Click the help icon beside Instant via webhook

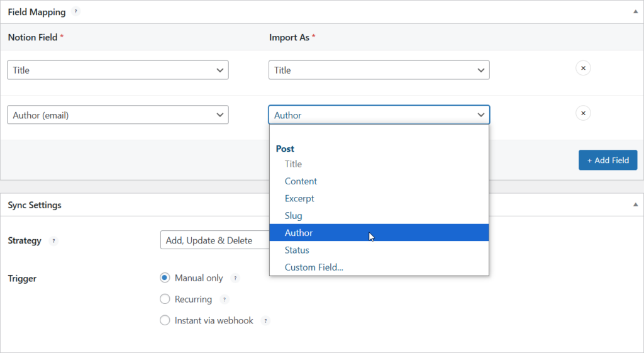(265, 320)
